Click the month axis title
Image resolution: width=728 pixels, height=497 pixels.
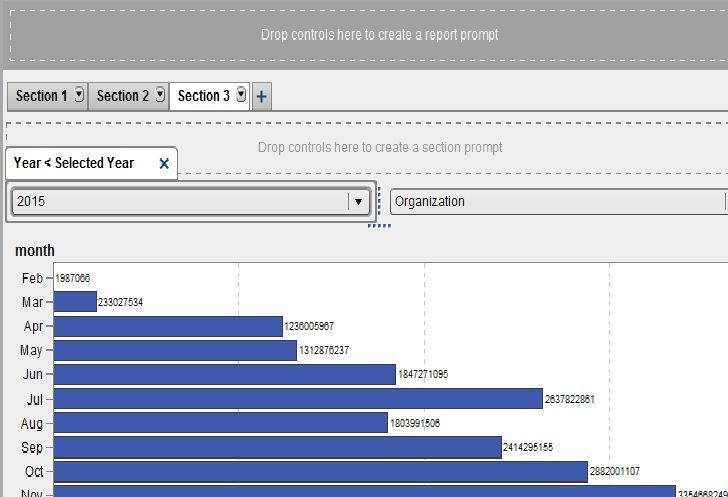(x=35, y=250)
